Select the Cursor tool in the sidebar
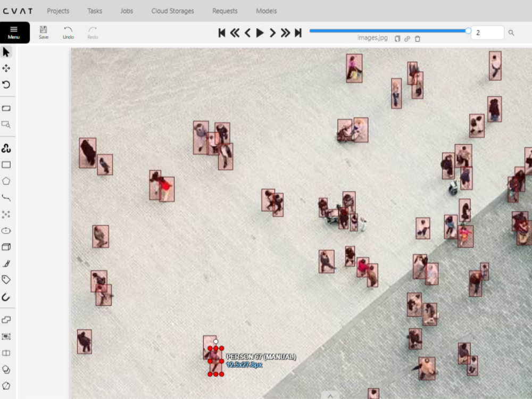Screen dimensions: 532x399 pos(6,52)
